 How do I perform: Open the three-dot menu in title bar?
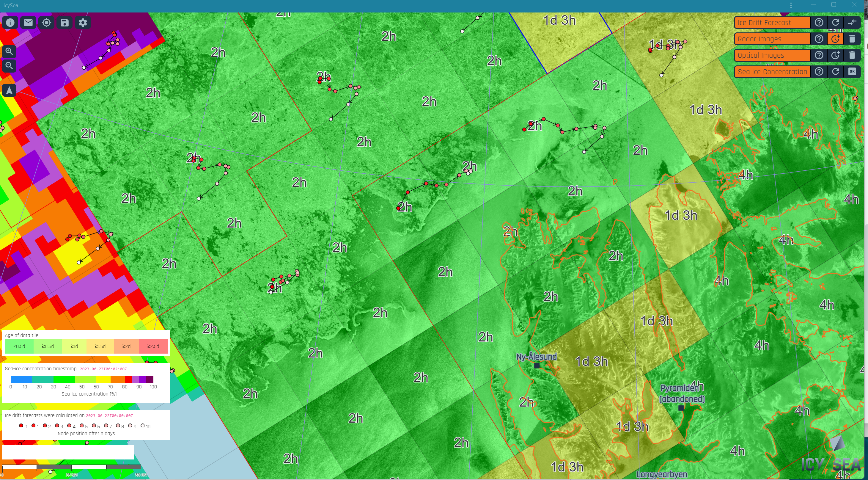[791, 5]
